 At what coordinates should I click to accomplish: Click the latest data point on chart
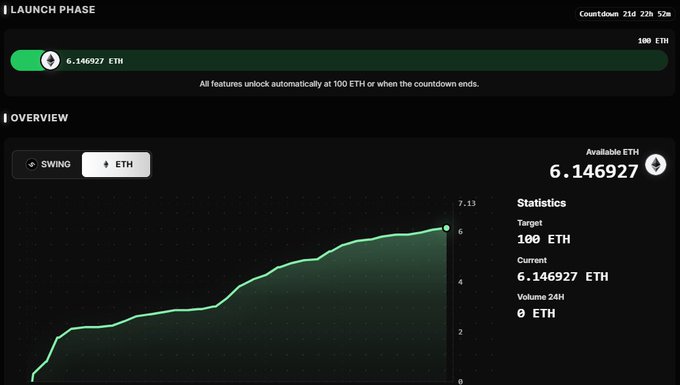click(x=446, y=228)
